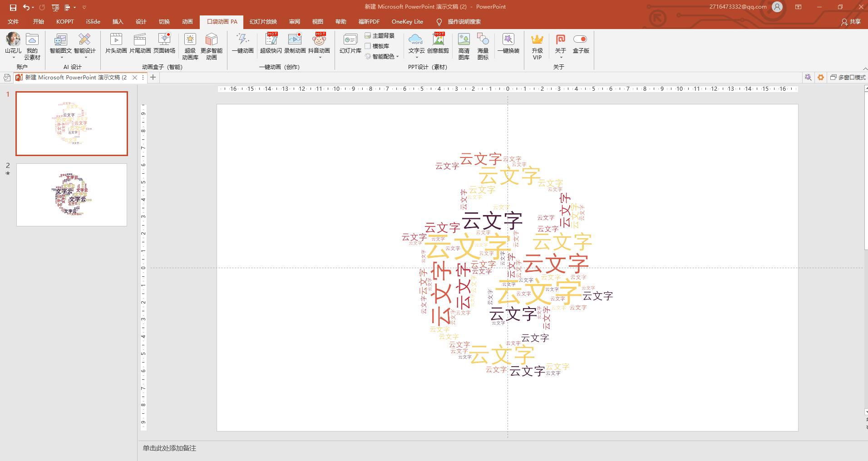Click the 主题背景 theme background button
This screenshot has height=461, width=868.
380,35
